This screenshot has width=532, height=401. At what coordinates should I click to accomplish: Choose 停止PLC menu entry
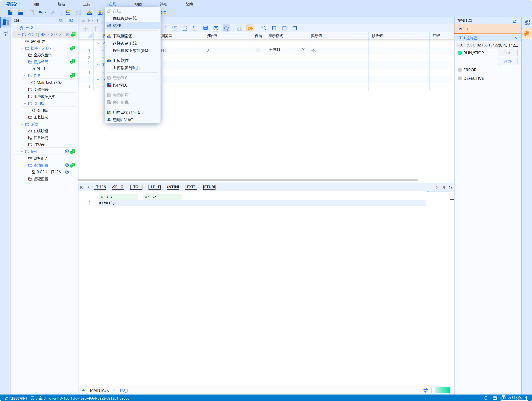(120, 85)
